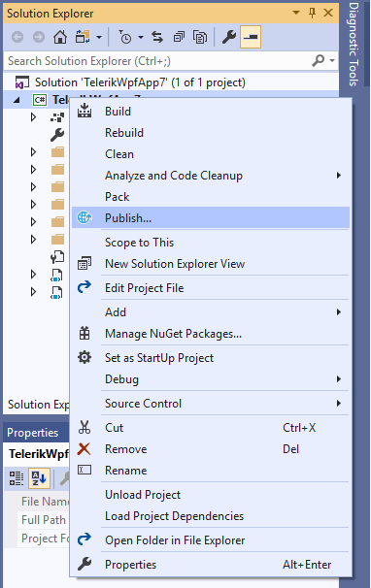Choose Rebuild from the context menu
Screen dimensions: 371x588
[x=211, y=133]
